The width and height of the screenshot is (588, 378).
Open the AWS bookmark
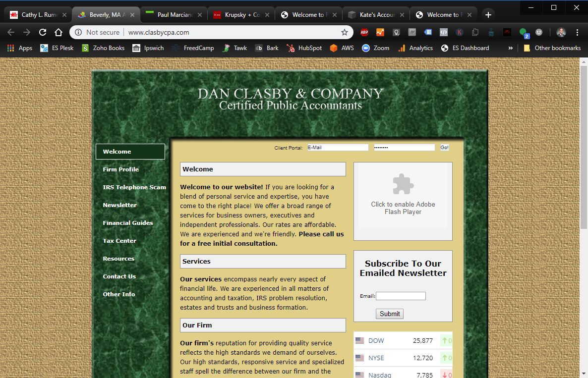point(342,48)
